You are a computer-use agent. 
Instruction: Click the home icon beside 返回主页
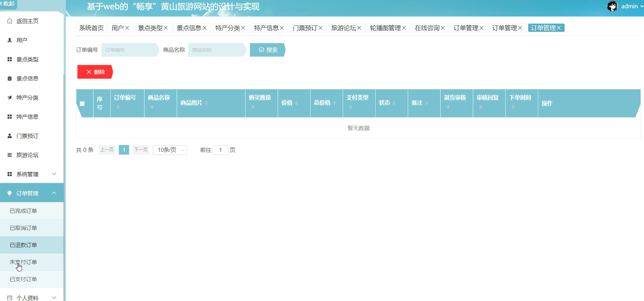point(9,21)
